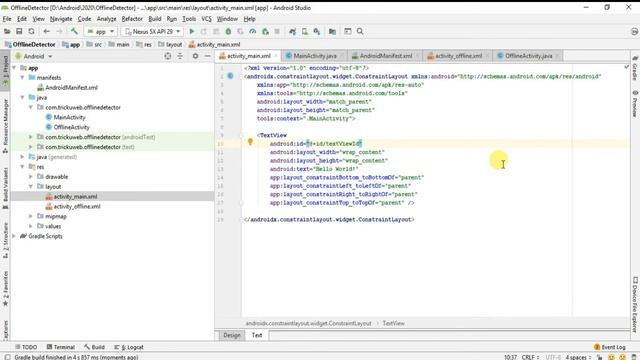This screenshot has width=640, height=360.
Task: Run the app with green play button
Action: tap(191, 31)
